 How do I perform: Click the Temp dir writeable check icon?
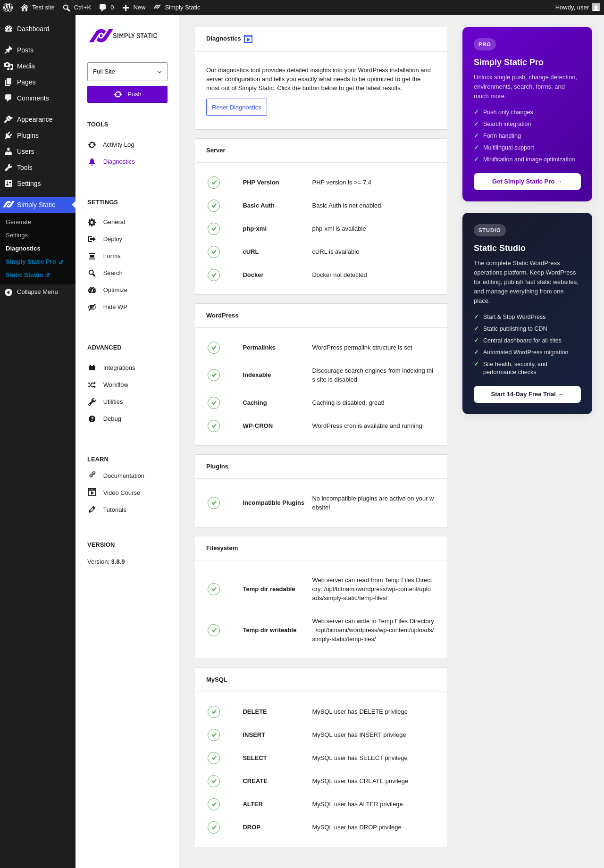click(214, 630)
